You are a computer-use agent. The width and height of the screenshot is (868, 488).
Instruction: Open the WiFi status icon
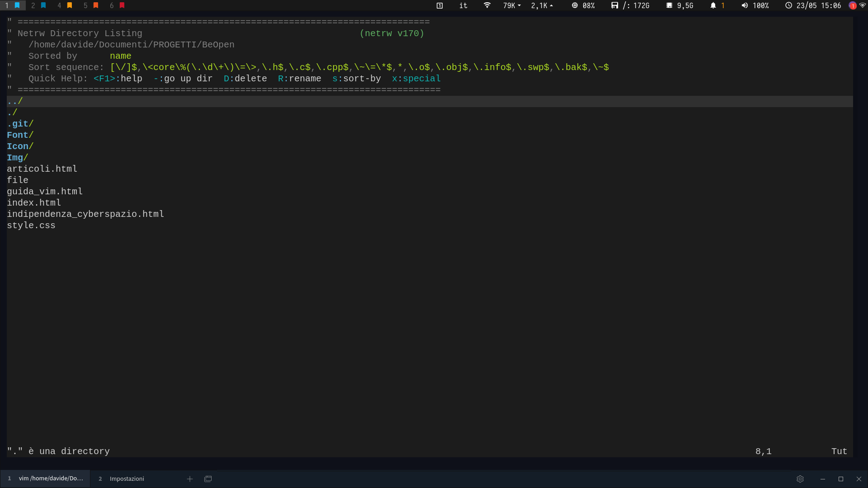(487, 5)
